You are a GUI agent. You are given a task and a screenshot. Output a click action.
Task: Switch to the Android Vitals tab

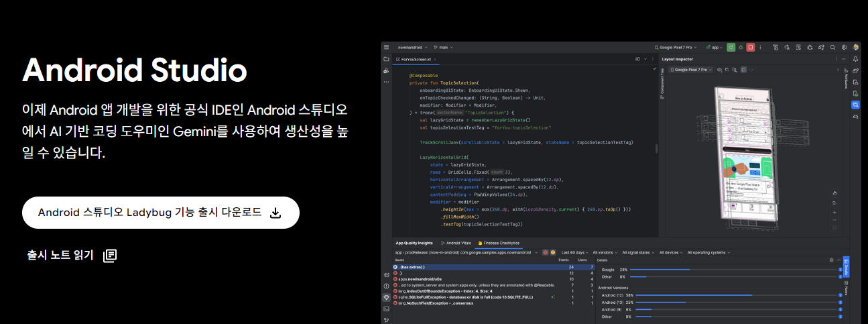[x=457, y=243]
